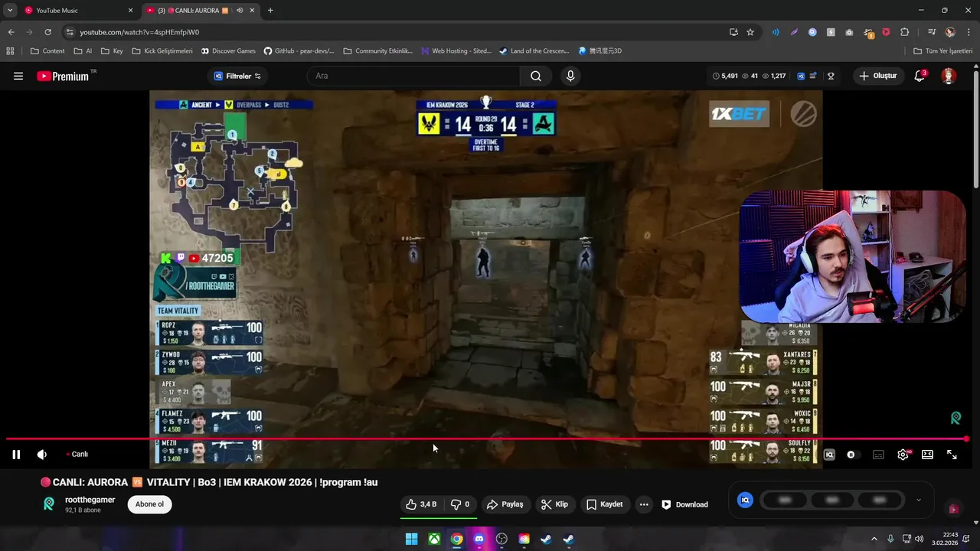Image resolution: width=980 pixels, height=551 pixels.
Task: Switch to theater mode in player
Action: 927,455
